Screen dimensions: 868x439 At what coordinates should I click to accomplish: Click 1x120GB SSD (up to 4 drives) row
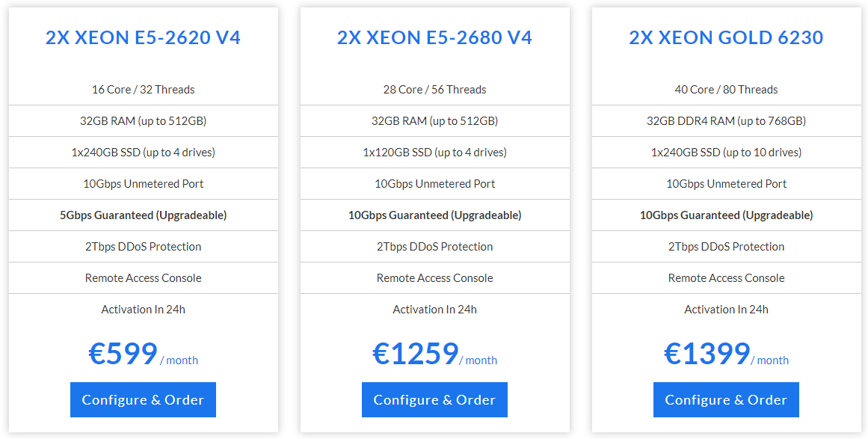tap(434, 153)
